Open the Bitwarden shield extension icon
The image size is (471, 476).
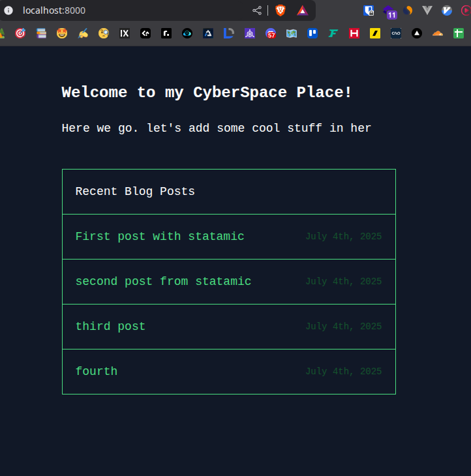click(369, 10)
